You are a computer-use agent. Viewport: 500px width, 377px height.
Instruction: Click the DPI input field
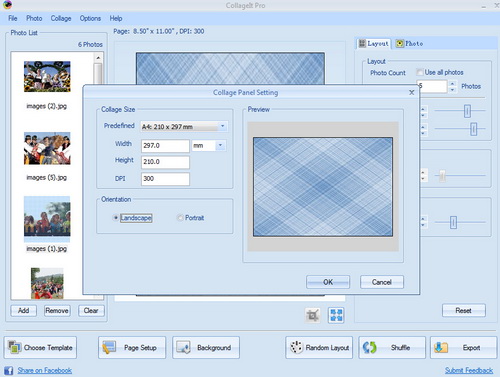(x=165, y=179)
